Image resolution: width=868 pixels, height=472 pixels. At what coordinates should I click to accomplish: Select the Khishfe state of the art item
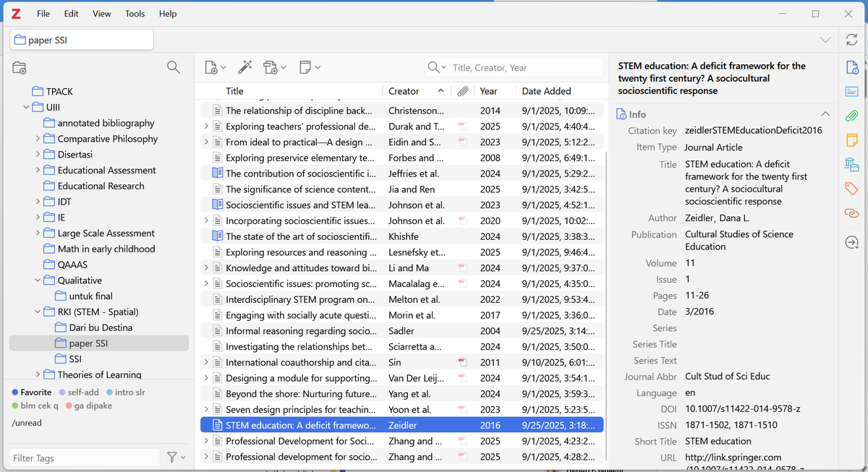pyautogui.click(x=401, y=236)
